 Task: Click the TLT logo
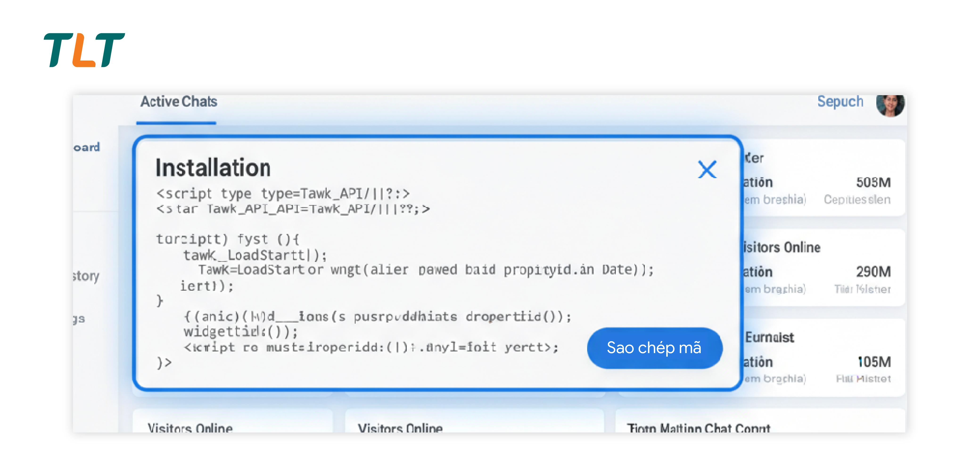click(84, 50)
